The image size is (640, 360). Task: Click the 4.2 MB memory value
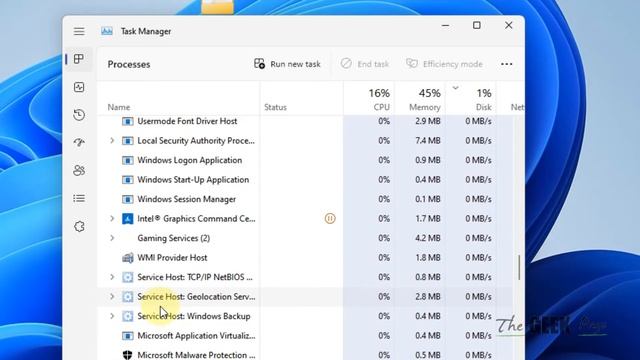[x=428, y=238]
